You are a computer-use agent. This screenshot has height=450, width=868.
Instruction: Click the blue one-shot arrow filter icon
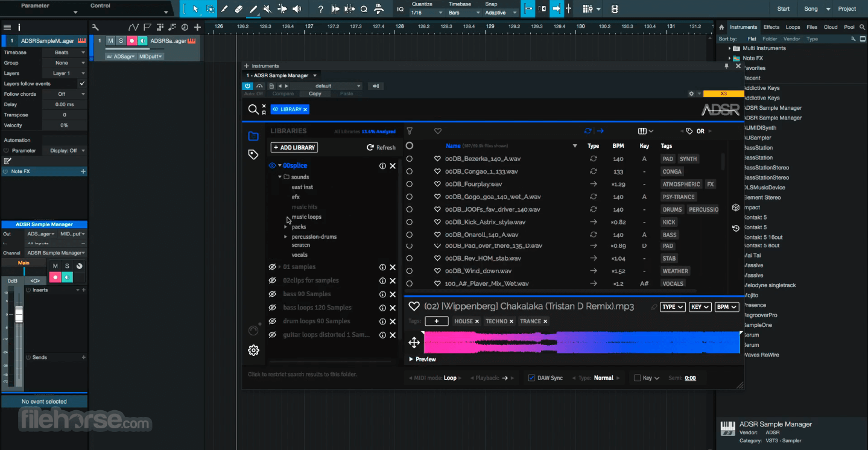coord(600,131)
